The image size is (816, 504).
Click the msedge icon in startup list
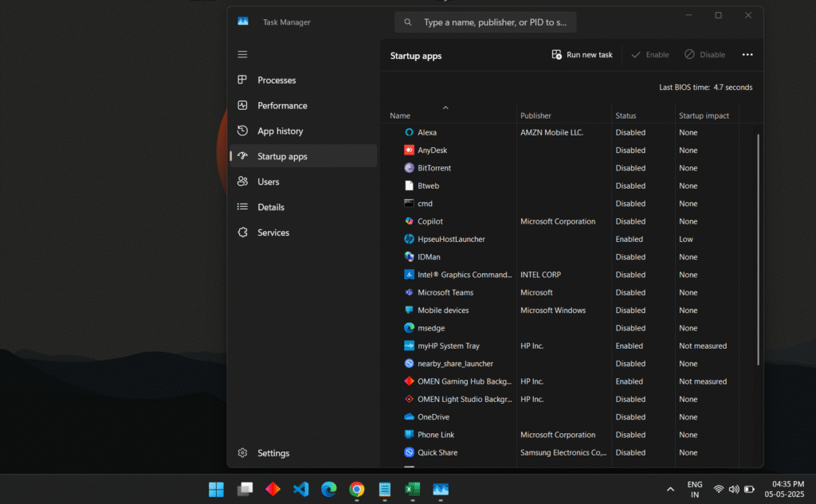click(x=409, y=328)
